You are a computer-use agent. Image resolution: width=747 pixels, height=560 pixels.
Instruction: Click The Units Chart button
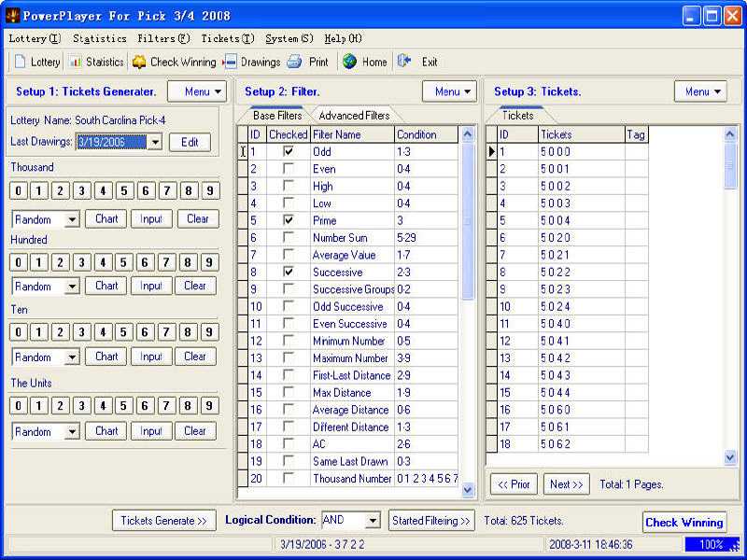coord(106,431)
